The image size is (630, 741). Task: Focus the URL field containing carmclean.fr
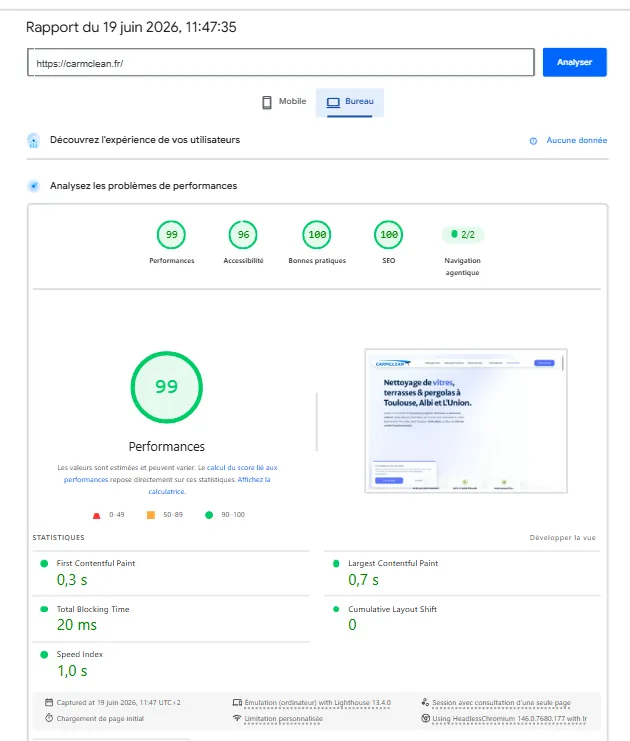point(281,62)
